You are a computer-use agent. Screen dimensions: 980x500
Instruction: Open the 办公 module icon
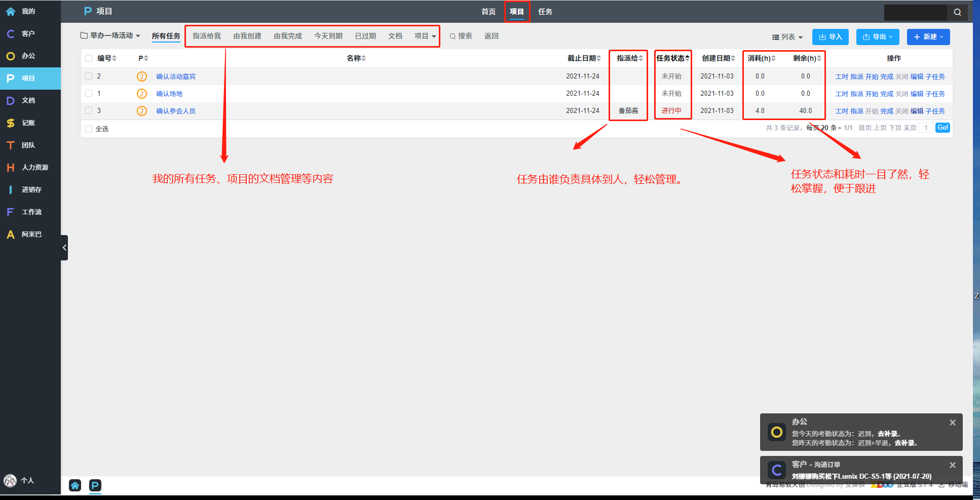point(10,56)
